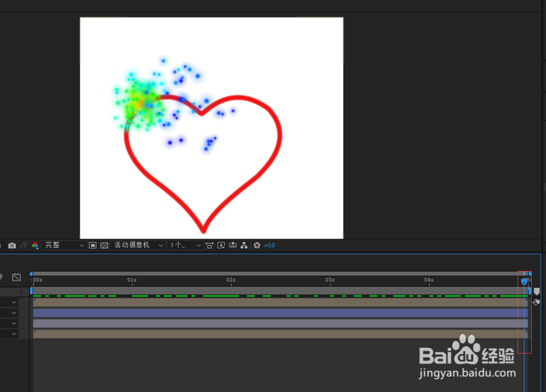Open dropdown beside the bottom tan layer bar

14,334
